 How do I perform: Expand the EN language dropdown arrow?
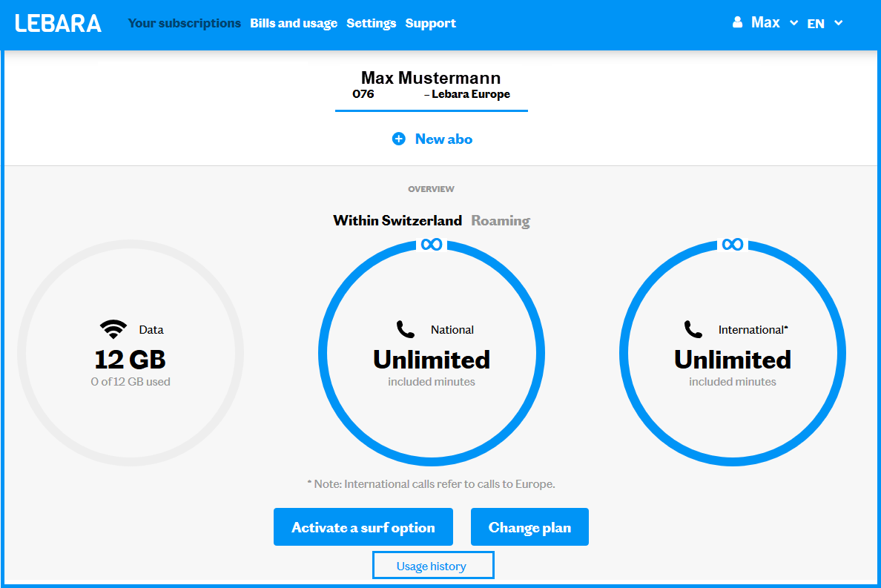pyautogui.click(x=838, y=23)
